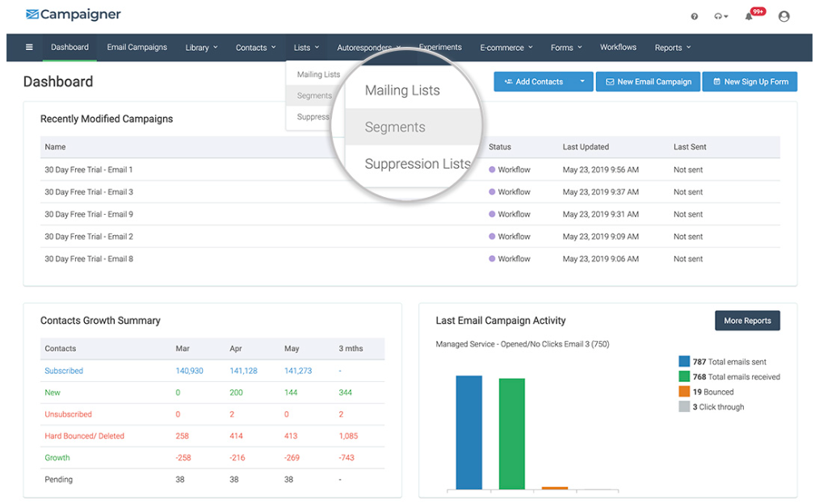The width and height of the screenshot is (819, 504).
Task: Click Workflow status dot for Email 8
Action: 492,258
